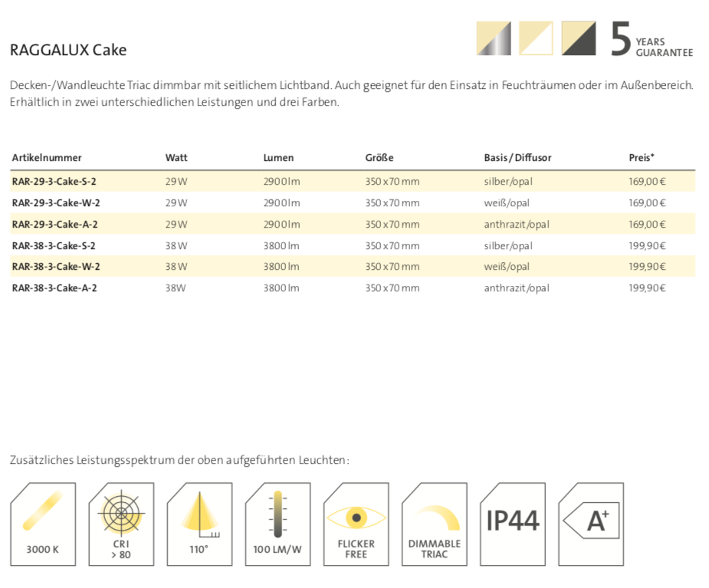Select article RAR-29-3-Cake-W-2
Screen dimensions: 709x588
(x=56, y=202)
